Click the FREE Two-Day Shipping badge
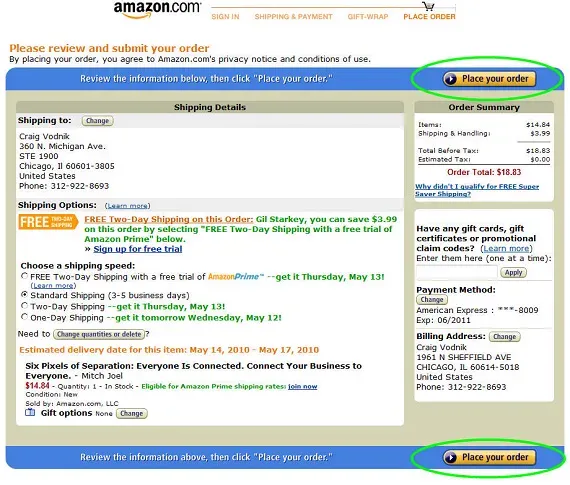Screen dimensions: 570x485 [48, 222]
